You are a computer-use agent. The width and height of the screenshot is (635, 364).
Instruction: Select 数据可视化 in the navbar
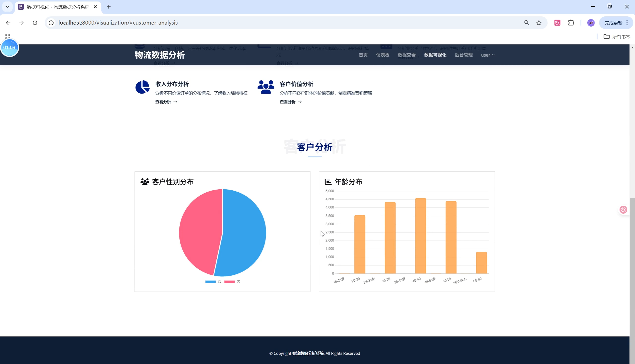click(x=435, y=55)
